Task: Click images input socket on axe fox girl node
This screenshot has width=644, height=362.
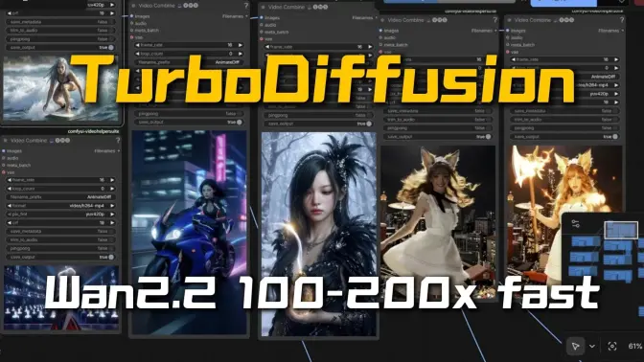Action: point(508,31)
